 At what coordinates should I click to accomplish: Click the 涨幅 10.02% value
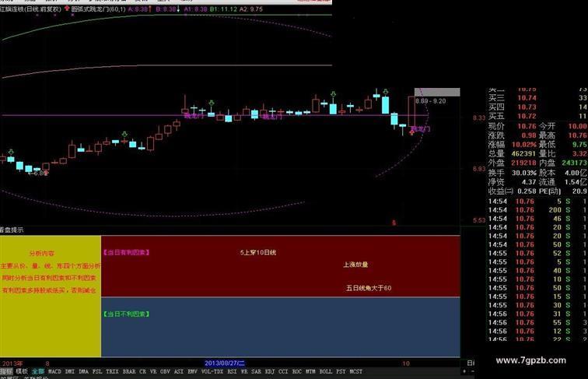(524, 145)
